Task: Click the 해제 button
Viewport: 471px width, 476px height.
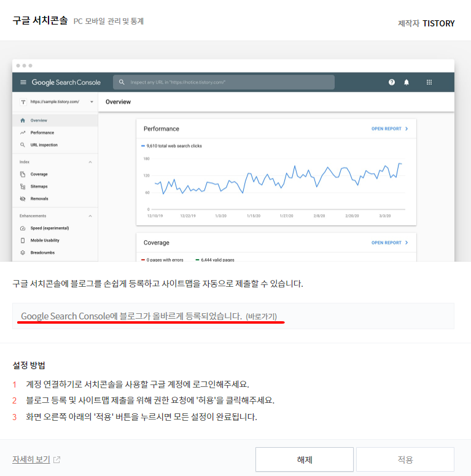Action: click(x=305, y=459)
